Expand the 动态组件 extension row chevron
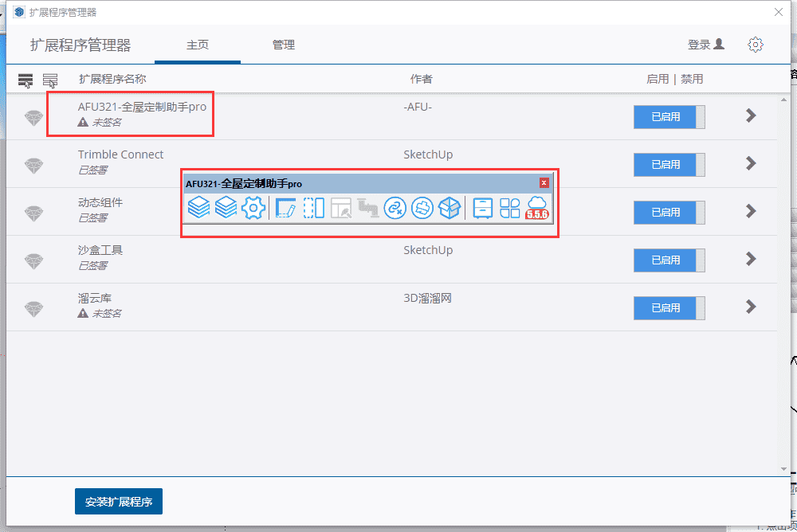Image resolution: width=797 pixels, height=532 pixels. [750, 212]
